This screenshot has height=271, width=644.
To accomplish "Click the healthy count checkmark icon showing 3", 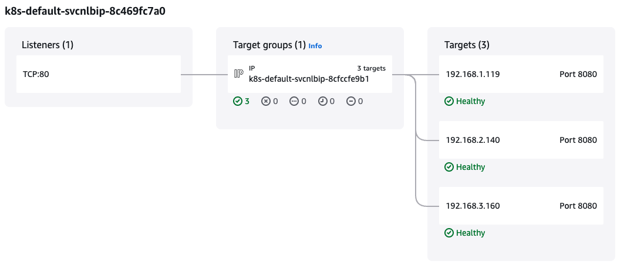I will click(238, 101).
